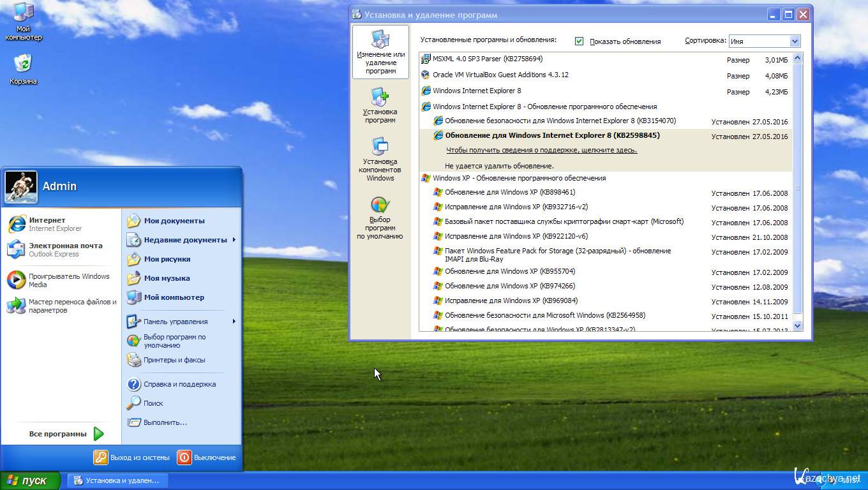Open Мастер переноса файлов и параметров
Screen dimensions: 868x490
tap(61, 306)
